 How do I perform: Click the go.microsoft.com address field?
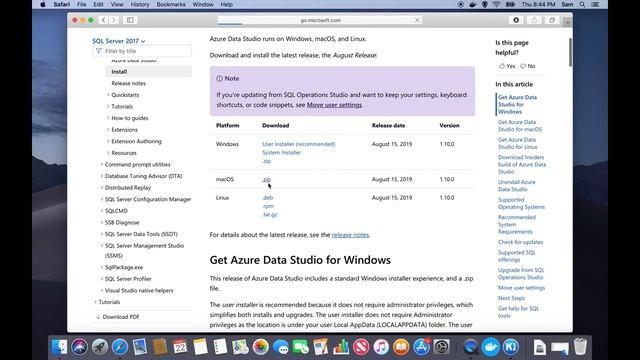[320, 20]
